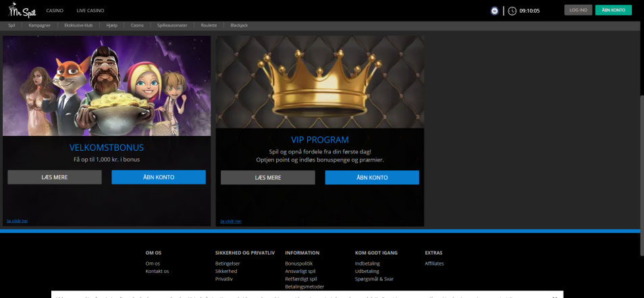Click Åbn konto under VIP Program
This screenshot has width=644, height=298.
pyautogui.click(x=372, y=178)
